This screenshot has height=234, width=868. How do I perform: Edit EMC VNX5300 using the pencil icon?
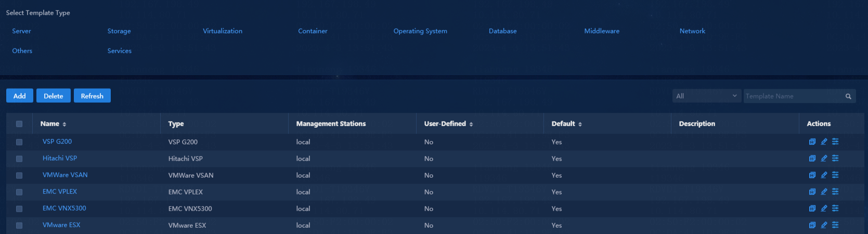coord(824,208)
